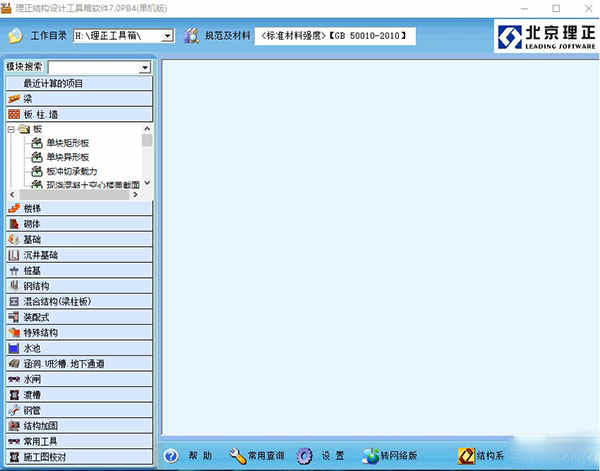Image resolution: width=600 pixels, height=471 pixels.
Task: Open the 桩基 (pile foundation) category
Action: 79,271
